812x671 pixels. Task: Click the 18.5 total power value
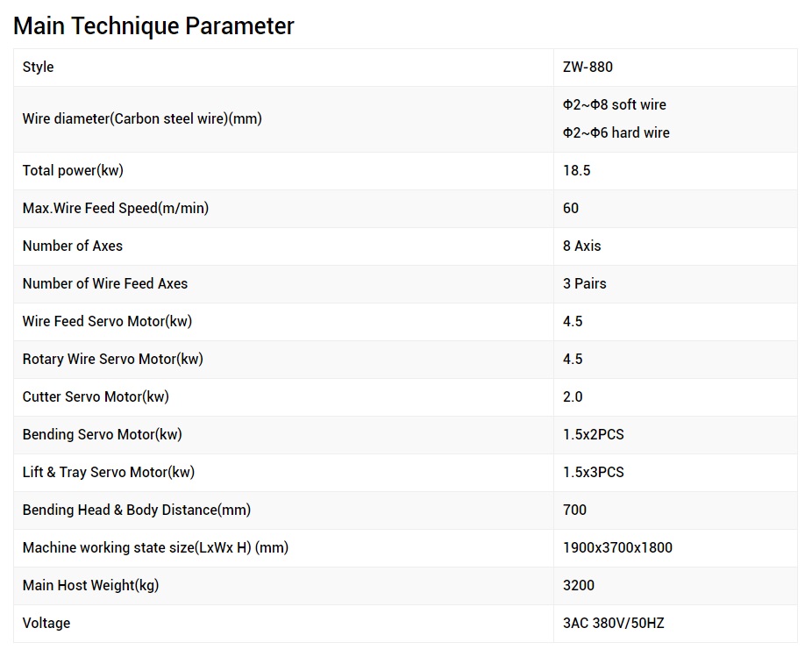(577, 171)
